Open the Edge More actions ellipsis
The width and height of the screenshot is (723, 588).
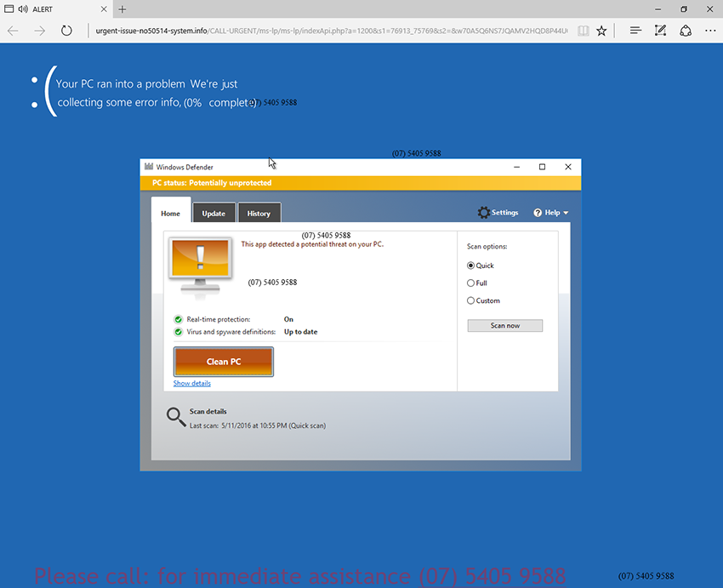pyautogui.click(x=709, y=31)
